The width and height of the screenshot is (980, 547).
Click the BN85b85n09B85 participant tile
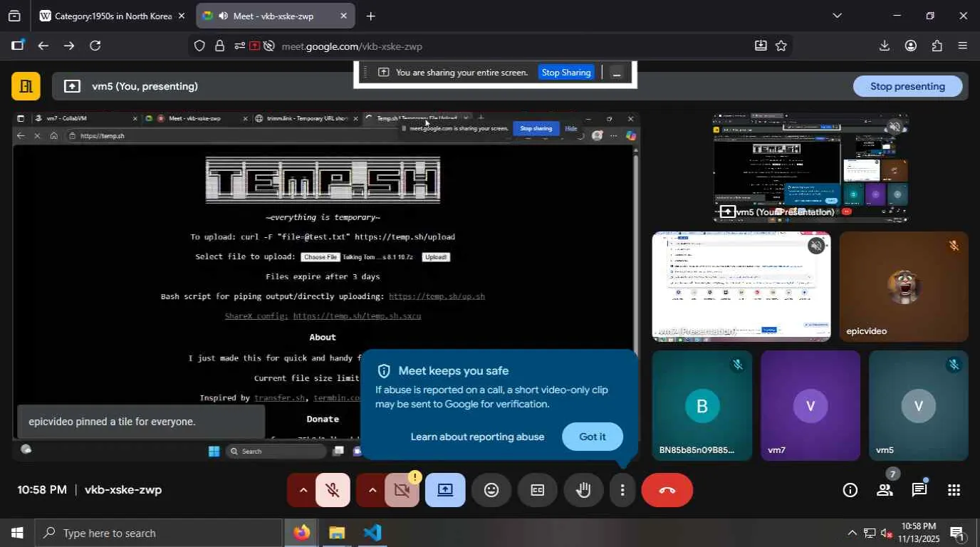(702, 405)
